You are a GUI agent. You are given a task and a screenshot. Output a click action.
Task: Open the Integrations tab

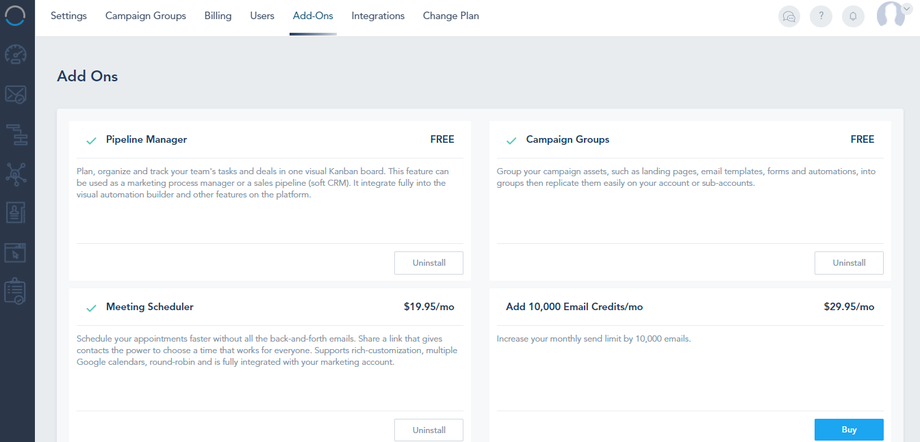[378, 16]
